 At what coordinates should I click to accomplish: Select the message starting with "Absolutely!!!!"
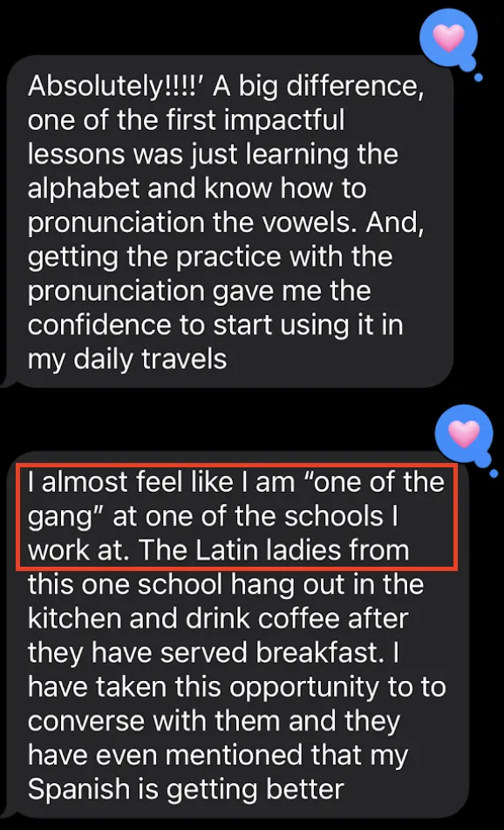coord(227,221)
